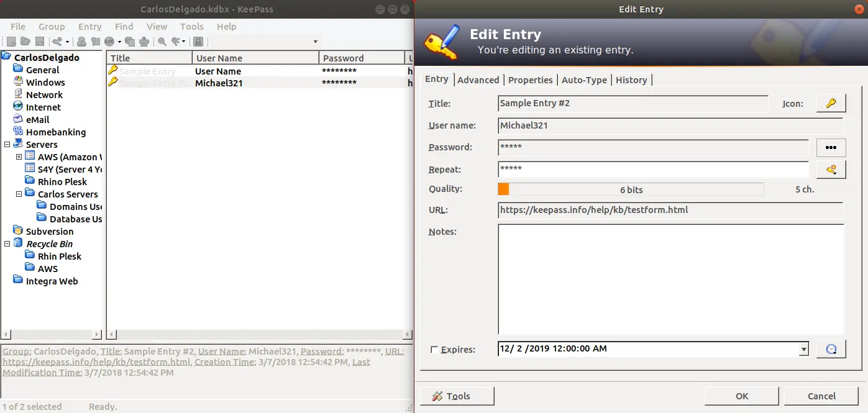This screenshot has height=413, width=868.
Task: Enable the Expires checkbox
Action: click(x=434, y=350)
